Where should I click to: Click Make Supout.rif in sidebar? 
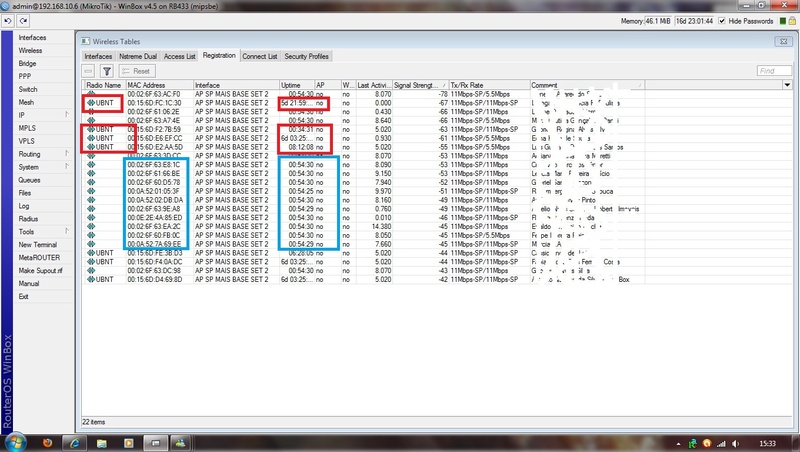tap(41, 271)
